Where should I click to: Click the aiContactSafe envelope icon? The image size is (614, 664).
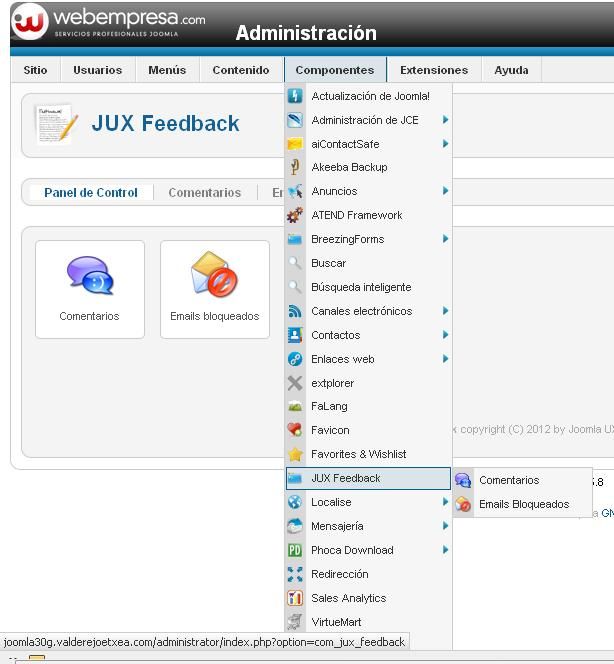295,144
